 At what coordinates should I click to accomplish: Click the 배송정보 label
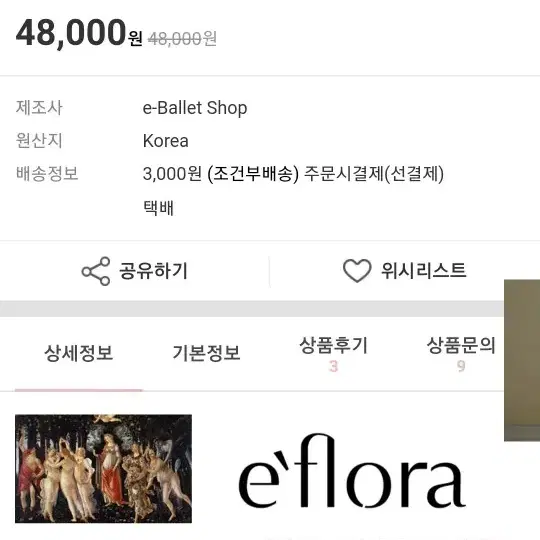tap(47, 174)
